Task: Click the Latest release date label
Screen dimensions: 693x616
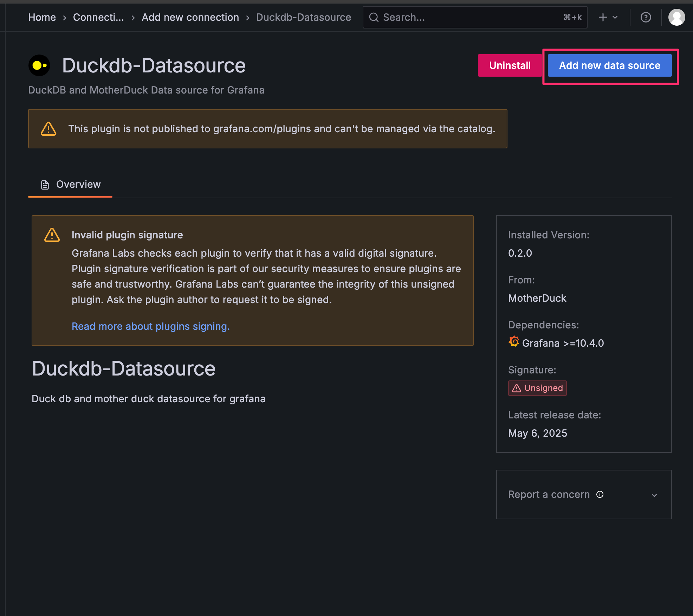Action: point(555,415)
